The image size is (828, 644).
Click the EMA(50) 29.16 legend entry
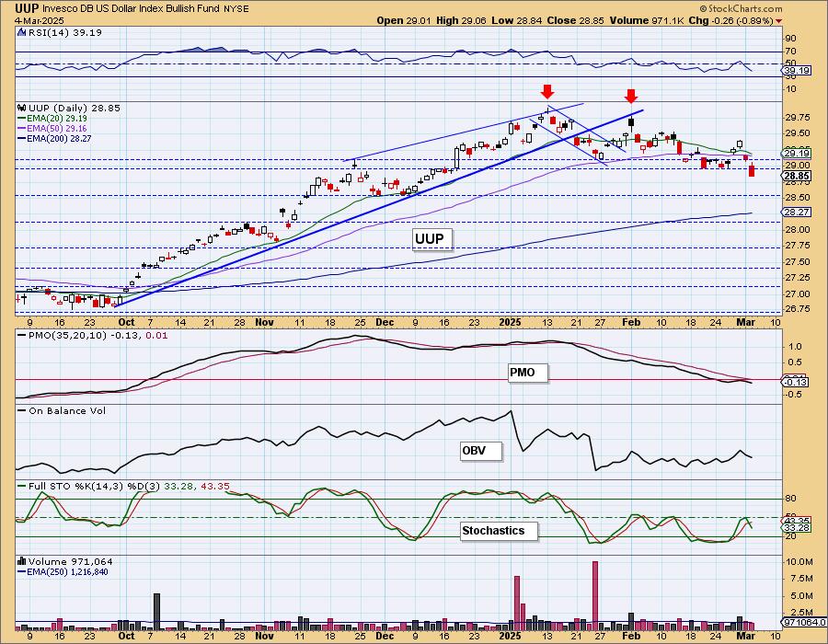(x=52, y=128)
